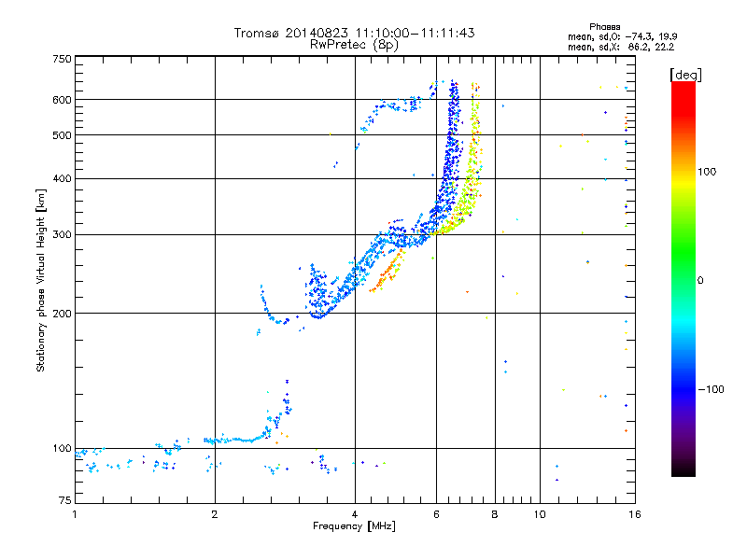Click the 'mean, sd,O: -74.3, 19.9' line

coord(622,36)
